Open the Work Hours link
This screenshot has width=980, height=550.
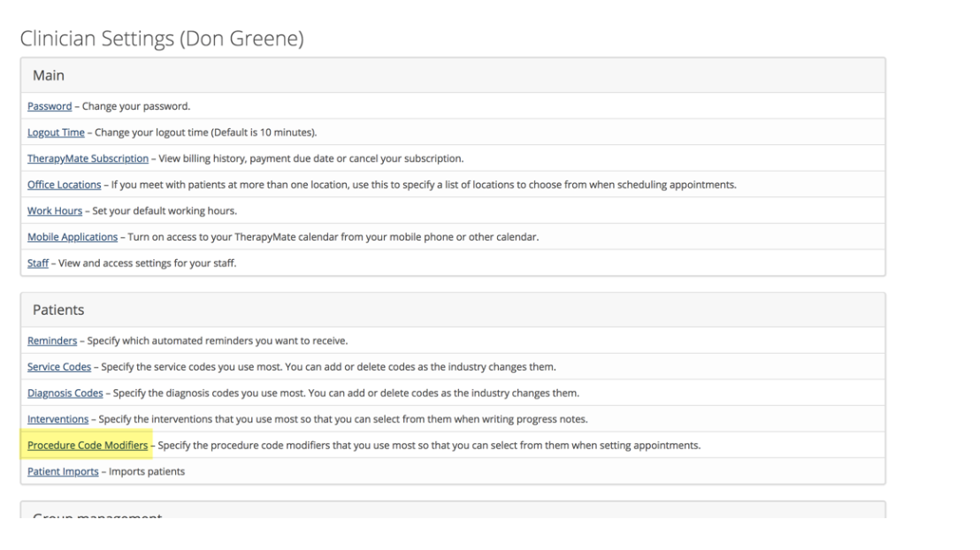(x=53, y=210)
